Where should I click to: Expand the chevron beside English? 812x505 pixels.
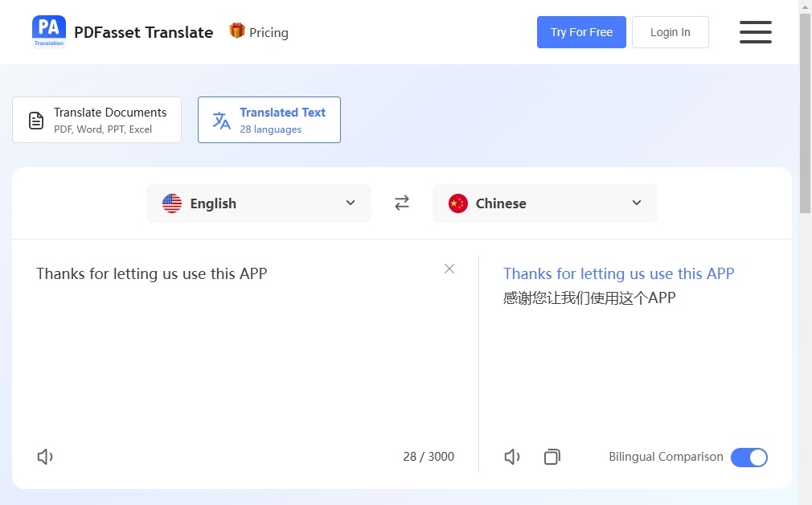tap(351, 203)
